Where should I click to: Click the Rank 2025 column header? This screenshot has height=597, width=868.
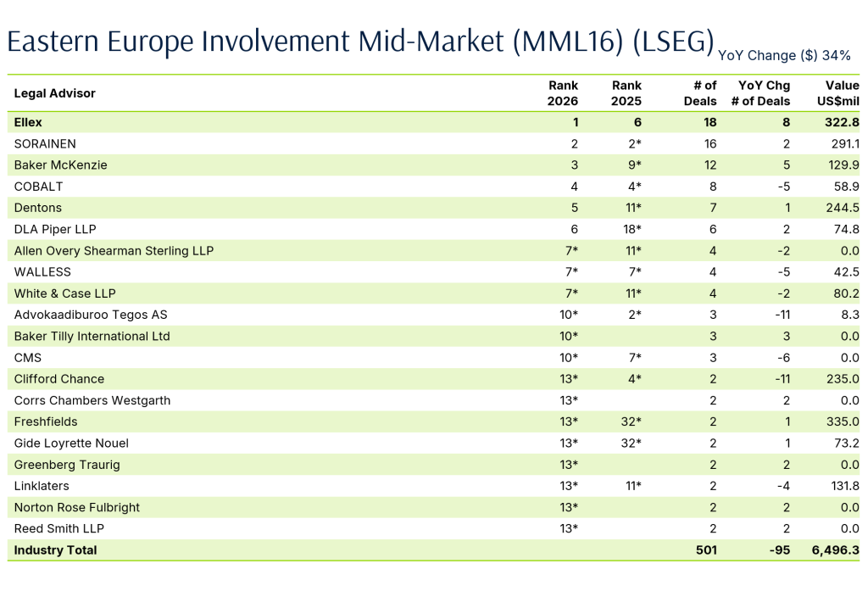tap(626, 93)
